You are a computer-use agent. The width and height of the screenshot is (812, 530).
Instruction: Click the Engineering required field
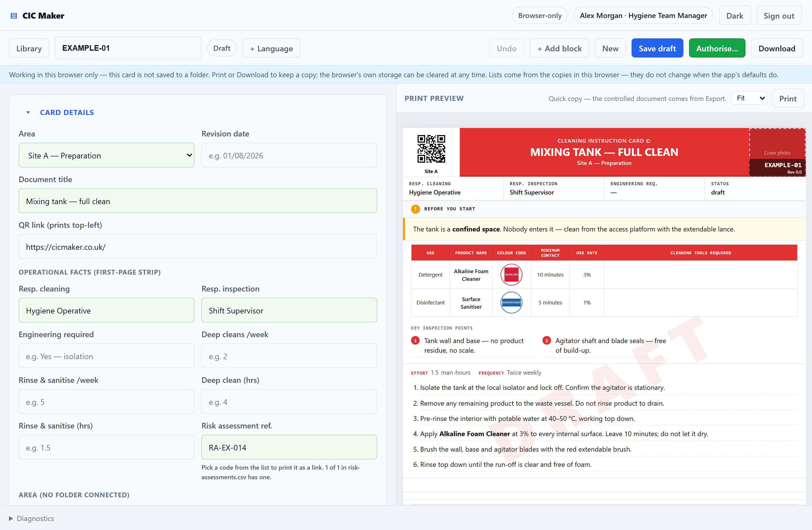pos(107,356)
